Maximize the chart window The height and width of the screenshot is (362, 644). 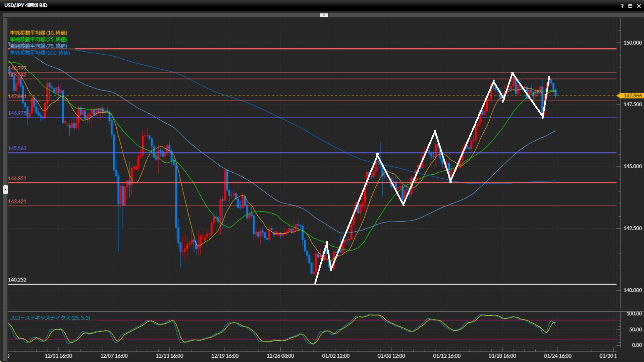(630, 6)
